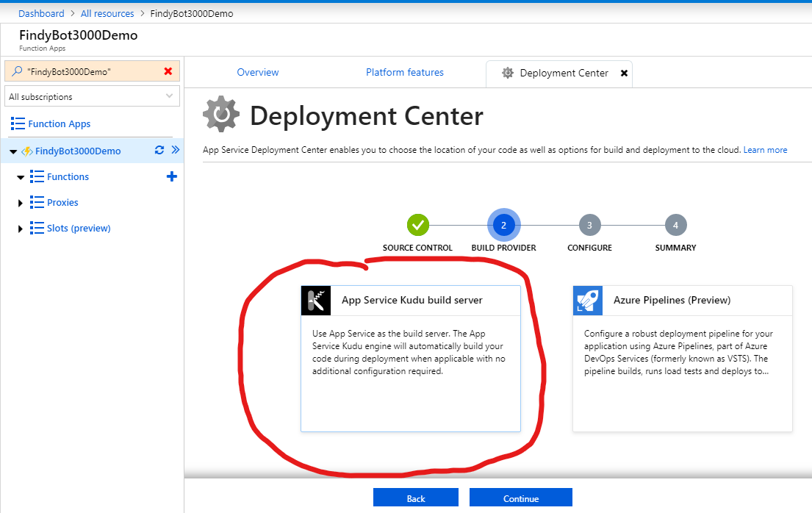Click completed Source Control step checkmark
The height and width of the screenshot is (513, 812).
[x=418, y=225]
